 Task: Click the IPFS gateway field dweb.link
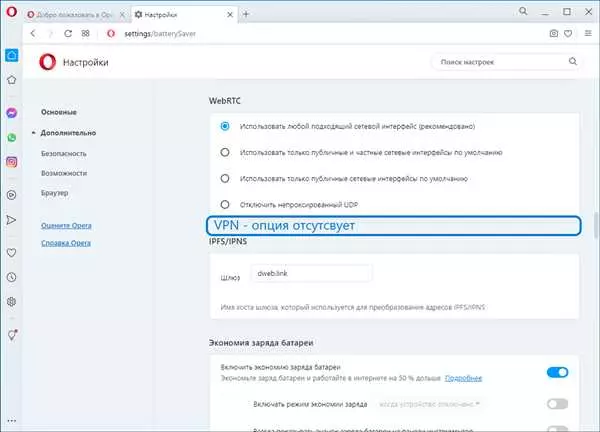pyautogui.click(x=311, y=273)
